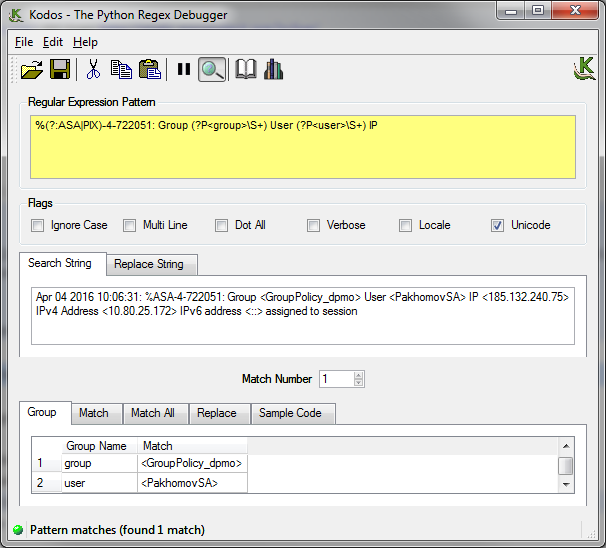Open the regex library books icon
This screenshot has height=548, width=606.
(273, 69)
